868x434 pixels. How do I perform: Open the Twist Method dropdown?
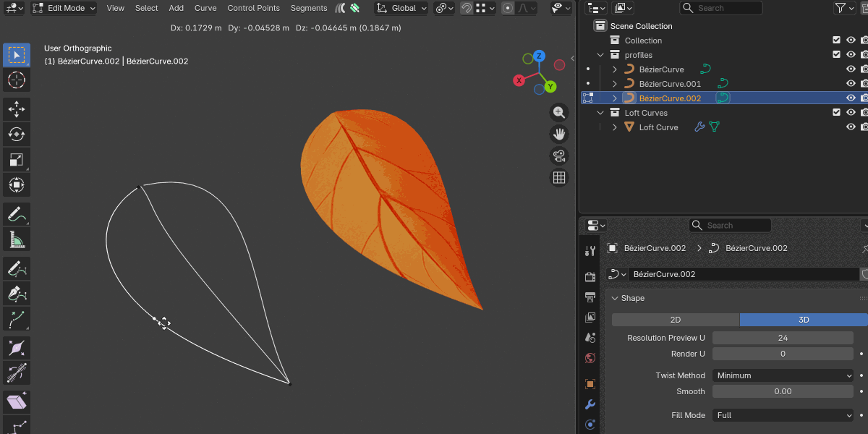[x=783, y=375]
